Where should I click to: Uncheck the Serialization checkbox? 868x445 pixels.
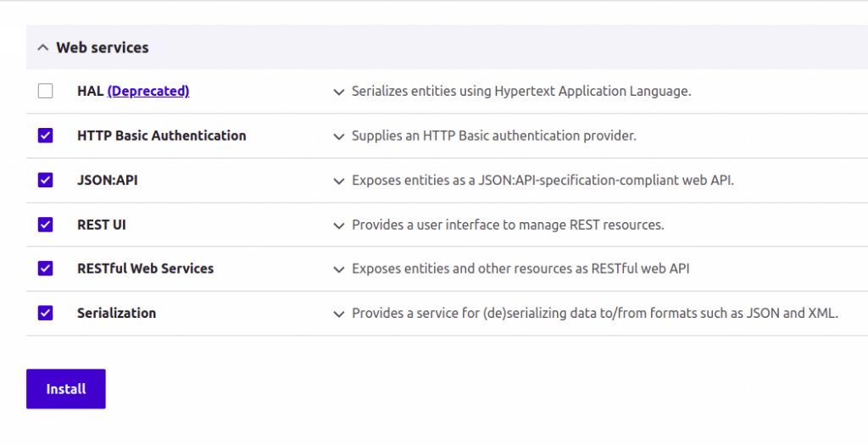pyautogui.click(x=46, y=313)
